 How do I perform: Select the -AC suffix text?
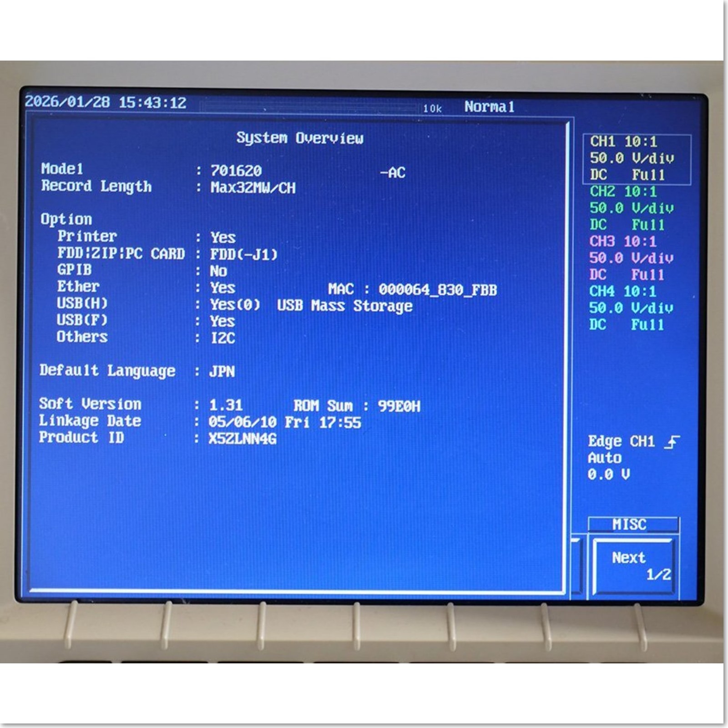pyautogui.click(x=392, y=172)
